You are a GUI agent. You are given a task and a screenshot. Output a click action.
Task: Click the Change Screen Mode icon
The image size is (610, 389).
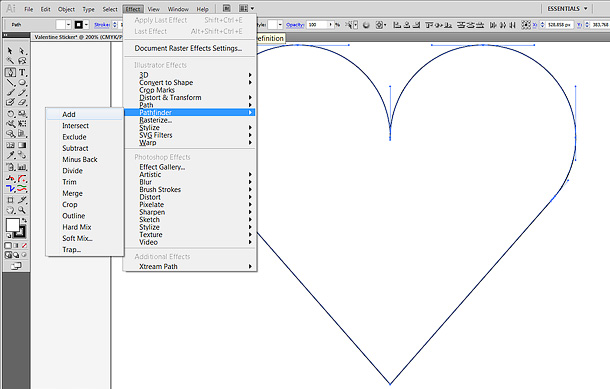(16, 266)
